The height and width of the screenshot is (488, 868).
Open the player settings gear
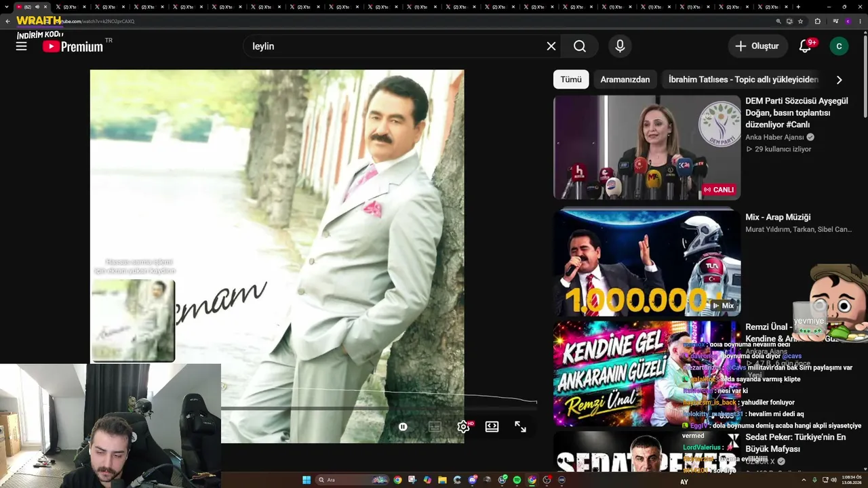464,427
